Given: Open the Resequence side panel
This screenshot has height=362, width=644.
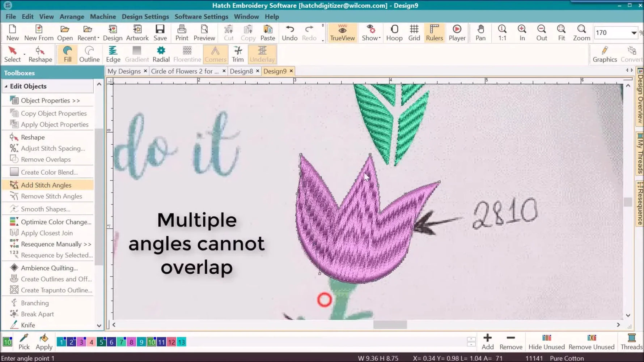Looking at the screenshot, I should [640, 204].
